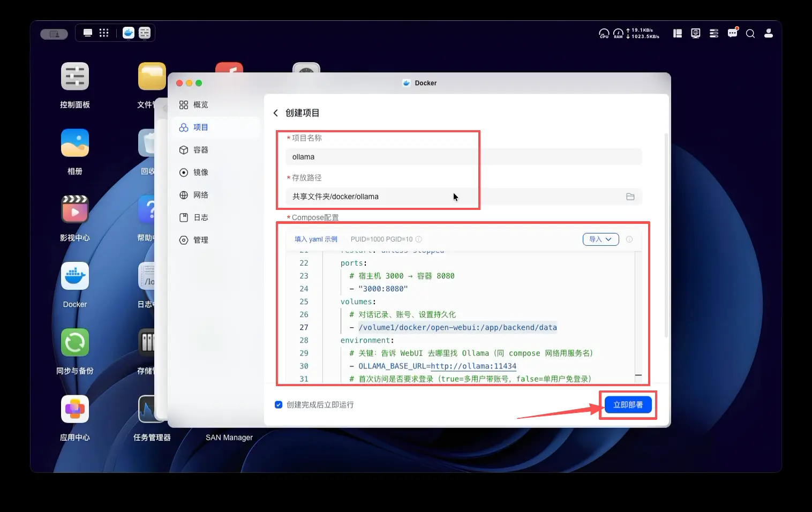The width and height of the screenshot is (812, 512).
Task: Click the "3000:8080" port mapping text
Action: (x=383, y=289)
